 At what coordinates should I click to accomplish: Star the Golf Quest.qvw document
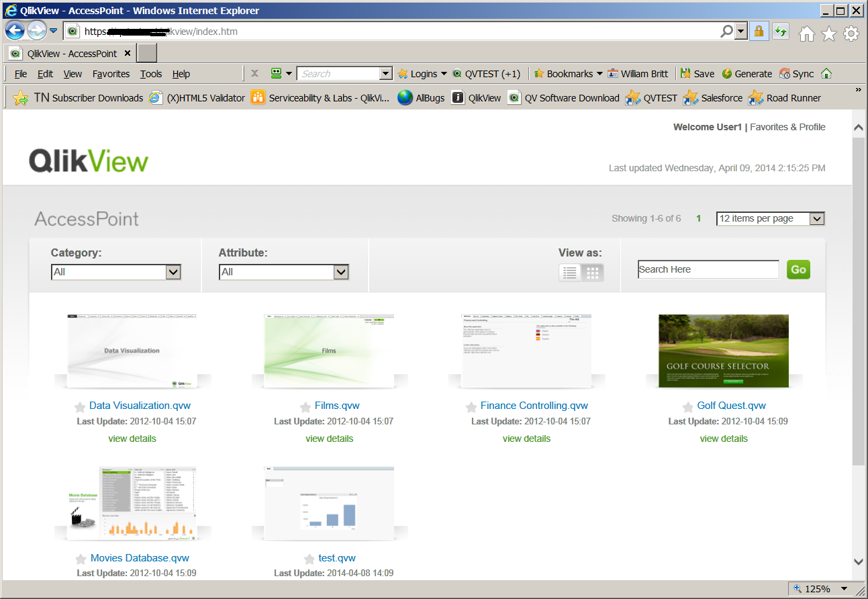point(687,406)
